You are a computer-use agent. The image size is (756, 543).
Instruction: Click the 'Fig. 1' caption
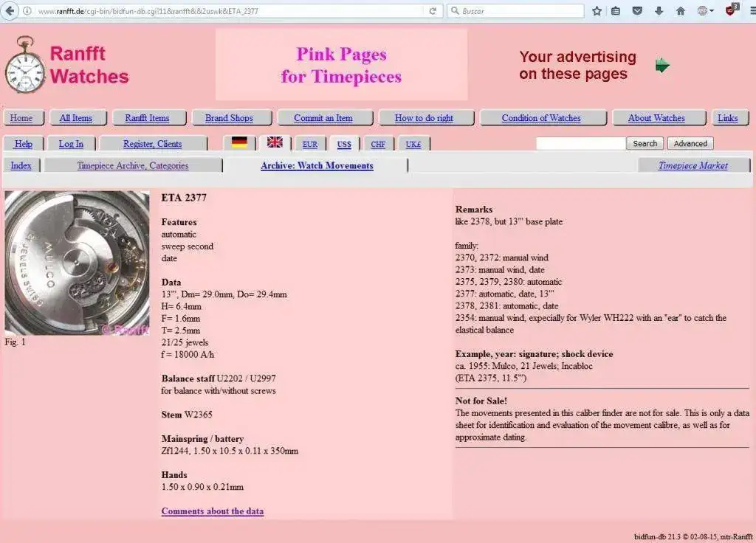[x=16, y=342]
